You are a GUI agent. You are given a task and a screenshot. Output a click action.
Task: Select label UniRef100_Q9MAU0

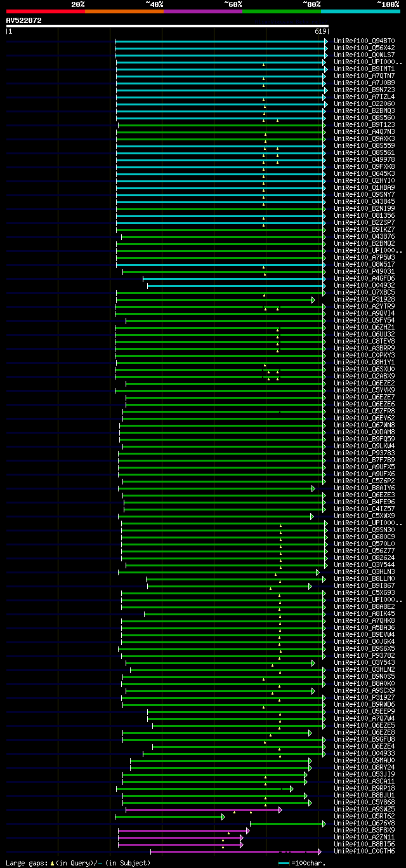(x=364, y=761)
